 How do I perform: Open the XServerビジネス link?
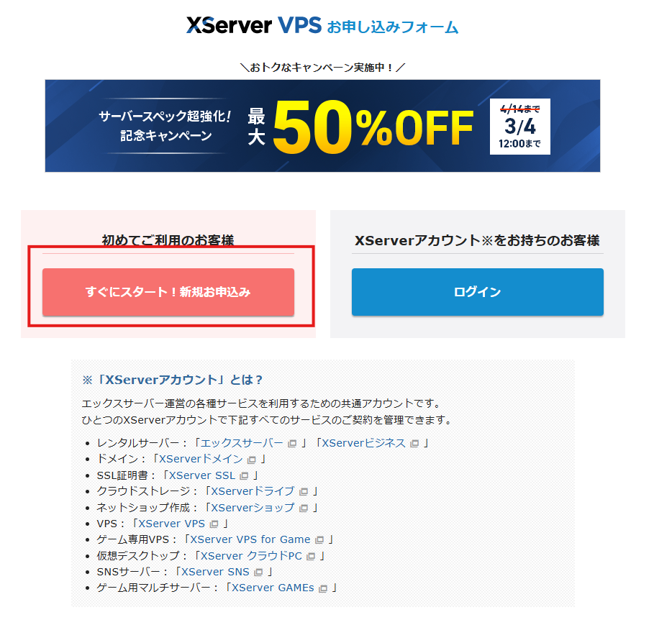pyautogui.click(x=363, y=443)
